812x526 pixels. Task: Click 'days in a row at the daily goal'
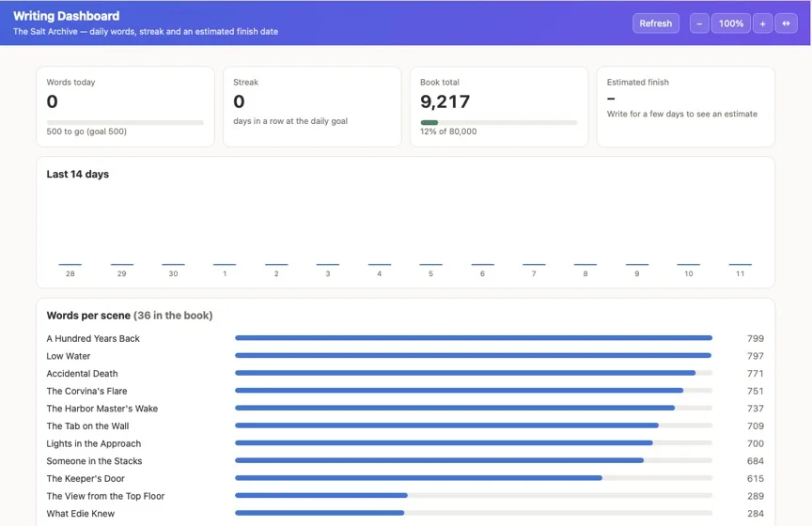coord(290,121)
